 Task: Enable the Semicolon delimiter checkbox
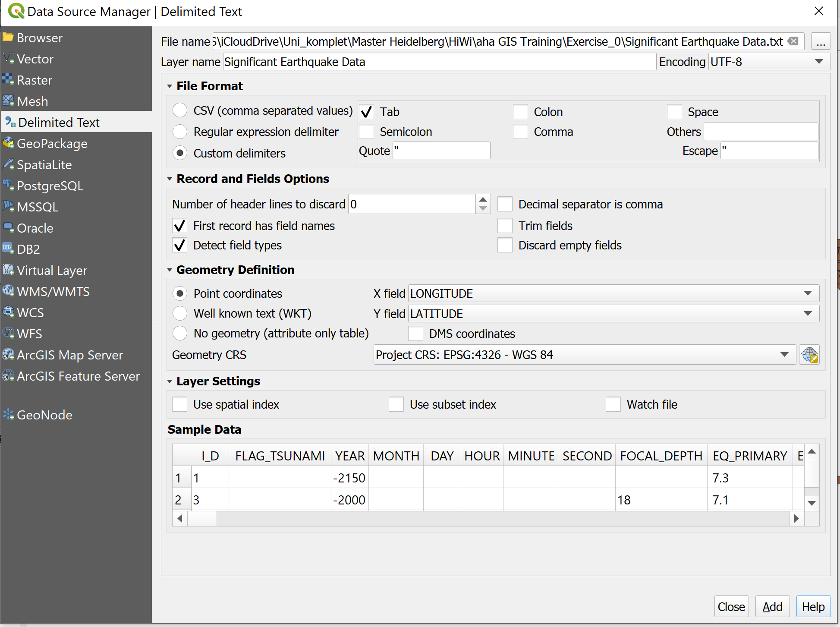coord(367,132)
